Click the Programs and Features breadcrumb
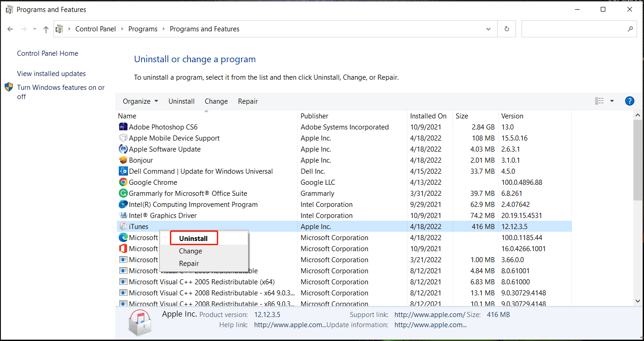Viewport: 644px width, 341px height. pos(204,29)
